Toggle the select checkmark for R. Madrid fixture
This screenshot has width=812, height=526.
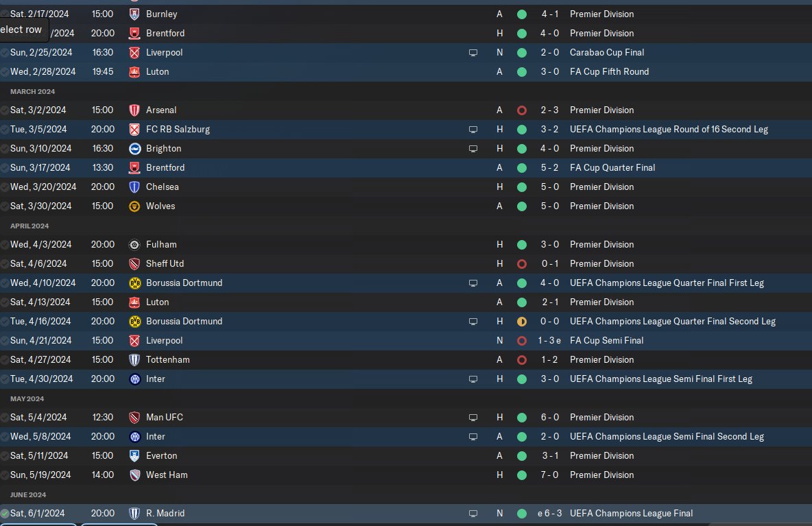pos(5,514)
